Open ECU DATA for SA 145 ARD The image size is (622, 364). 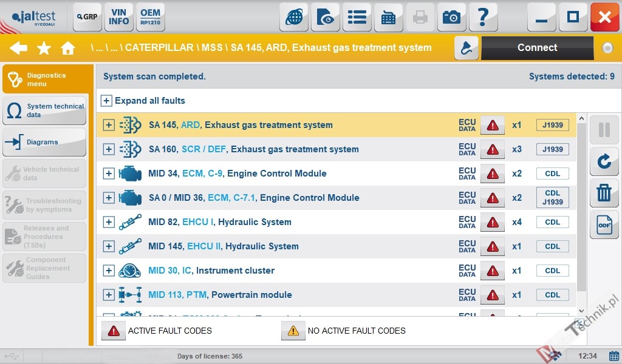[467, 125]
